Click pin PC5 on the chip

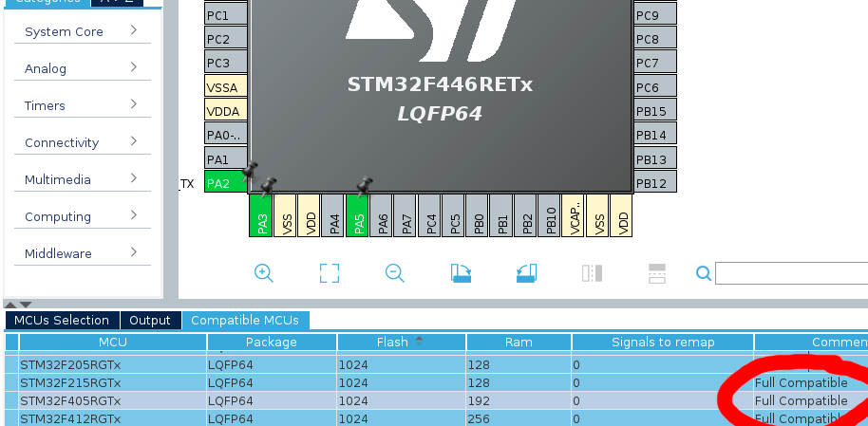pyautogui.click(x=454, y=215)
